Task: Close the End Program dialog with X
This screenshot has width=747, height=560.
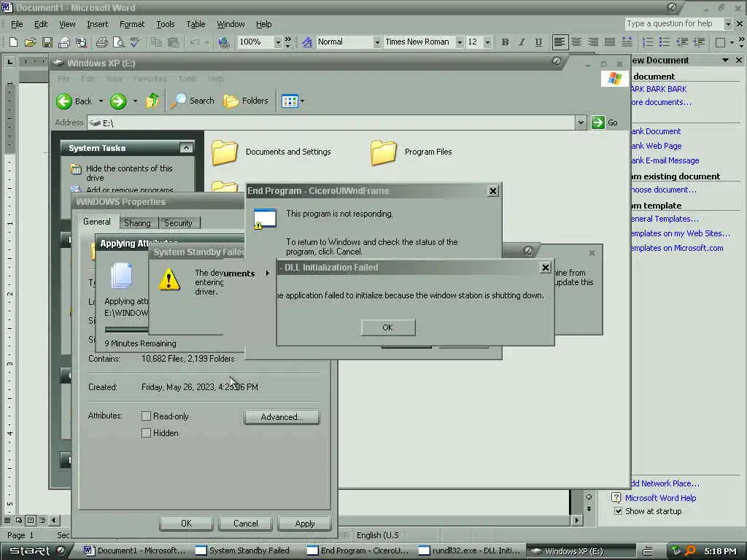Action: pos(493,191)
